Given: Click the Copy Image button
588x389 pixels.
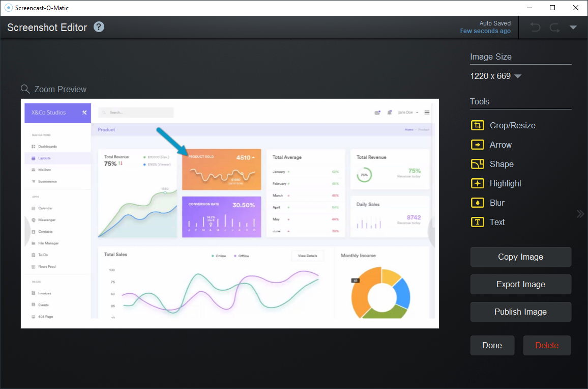Looking at the screenshot, I should [x=520, y=257].
